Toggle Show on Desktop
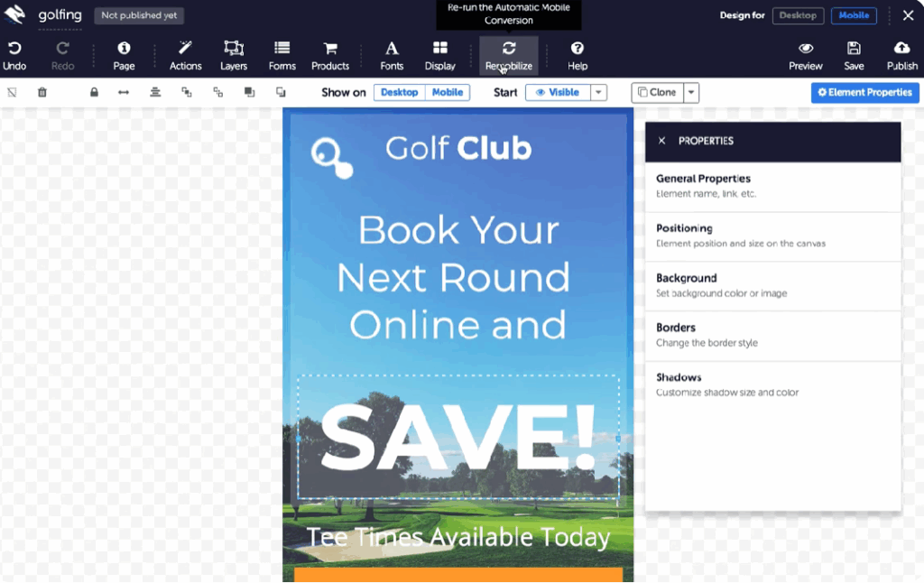 coord(399,92)
